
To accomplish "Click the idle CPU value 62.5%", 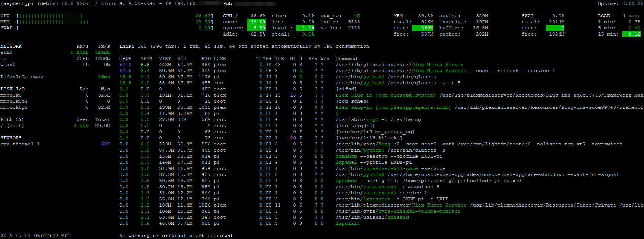I will click(x=258, y=34).
